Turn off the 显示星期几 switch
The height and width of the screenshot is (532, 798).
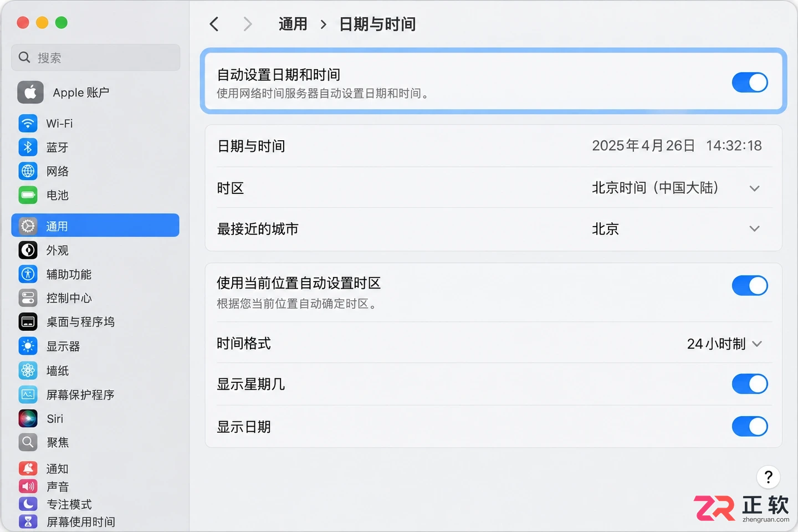750,384
